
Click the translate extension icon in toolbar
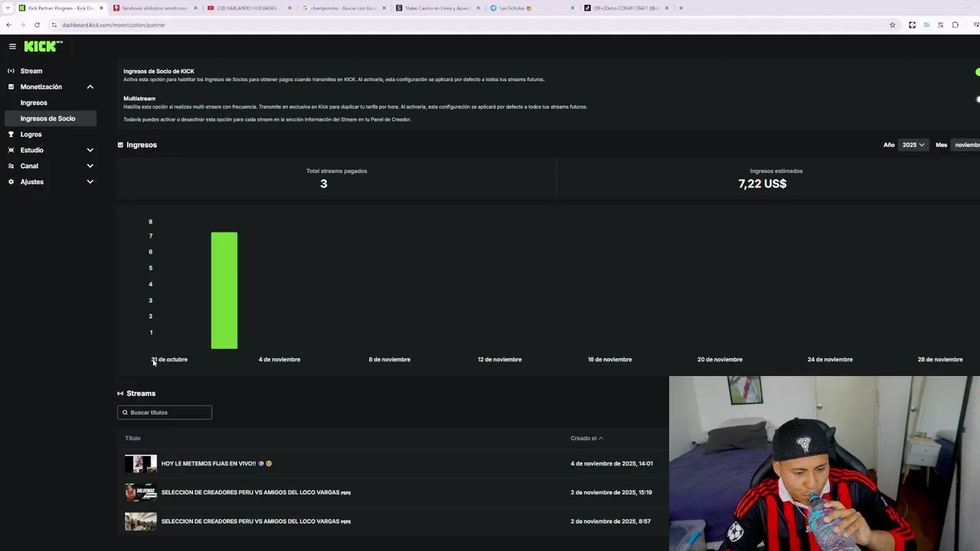click(926, 24)
